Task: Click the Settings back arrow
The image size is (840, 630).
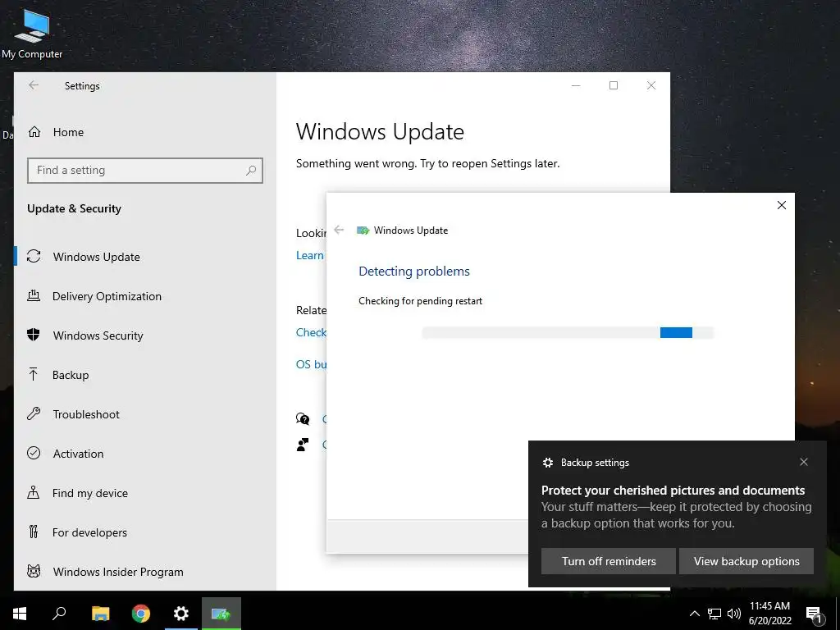Action: coord(34,85)
